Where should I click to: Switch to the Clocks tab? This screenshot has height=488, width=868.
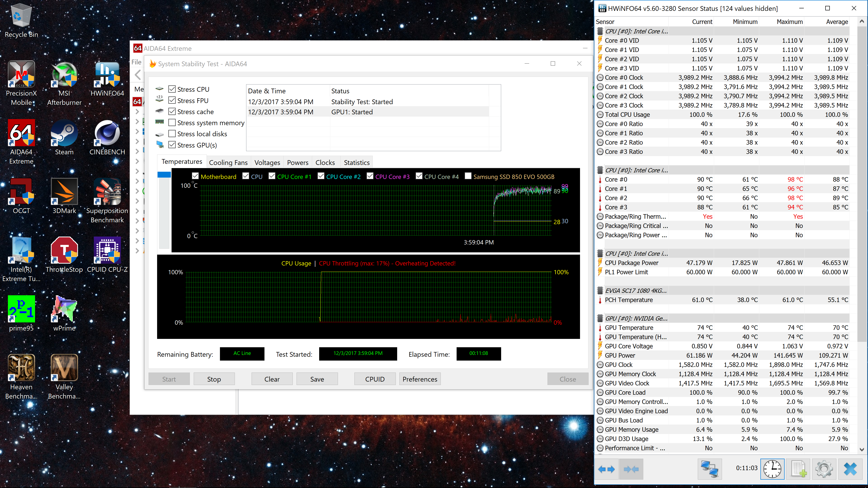click(x=325, y=163)
